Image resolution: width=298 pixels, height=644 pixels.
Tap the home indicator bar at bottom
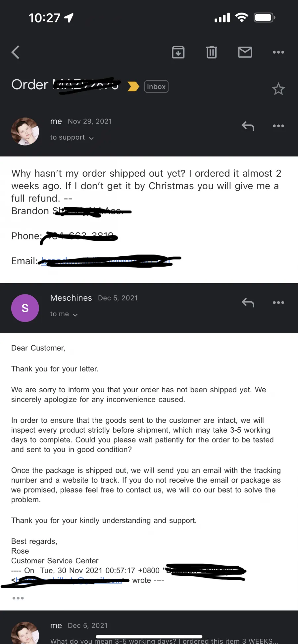(149, 636)
